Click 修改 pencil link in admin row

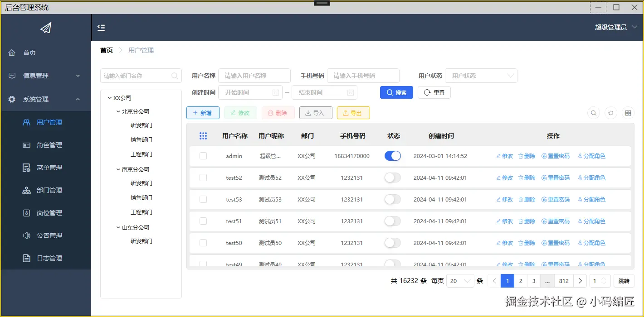click(x=505, y=156)
